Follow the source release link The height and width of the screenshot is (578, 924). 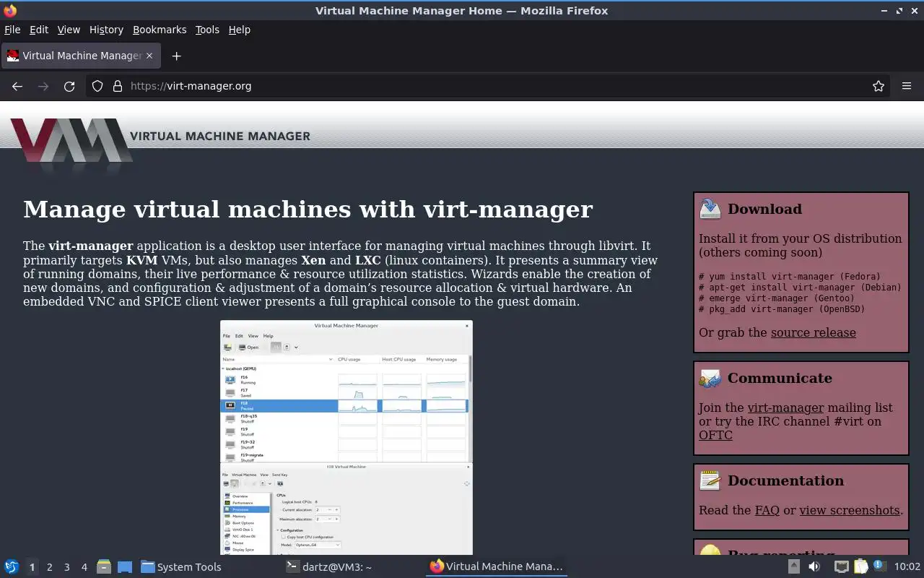(x=814, y=333)
